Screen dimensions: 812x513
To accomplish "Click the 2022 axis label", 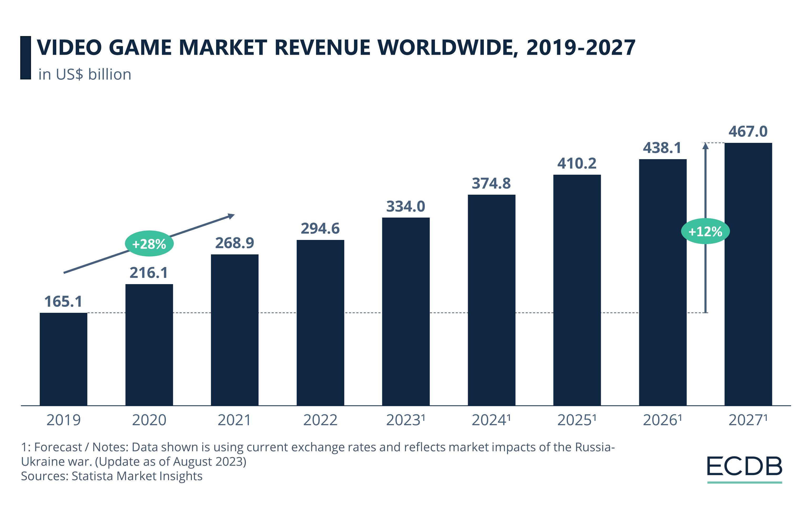I will pyautogui.click(x=320, y=420).
